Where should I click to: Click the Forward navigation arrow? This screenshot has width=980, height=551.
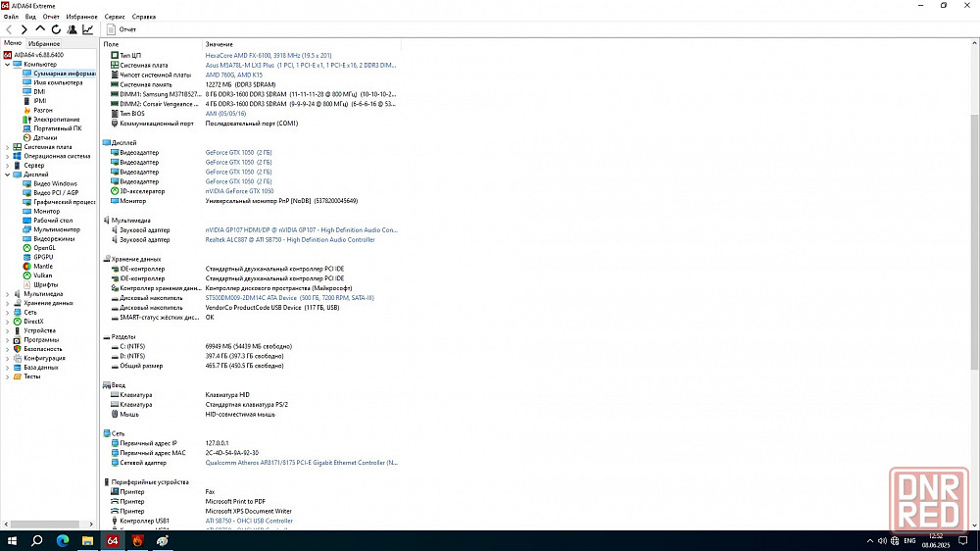24,29
